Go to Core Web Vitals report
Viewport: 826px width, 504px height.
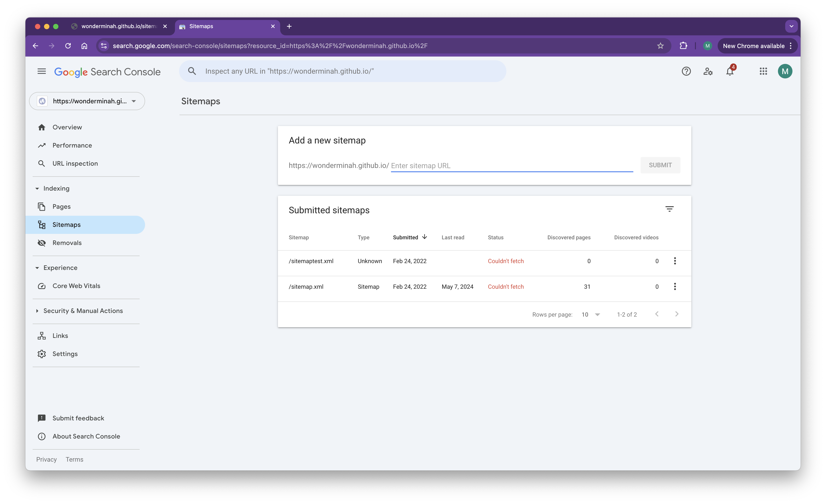click(76, 286)
